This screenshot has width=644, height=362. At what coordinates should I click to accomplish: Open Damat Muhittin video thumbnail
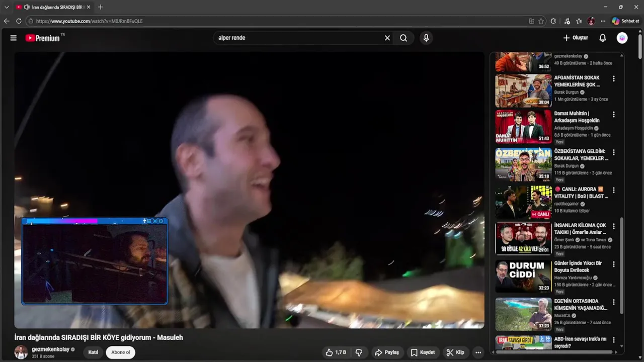coord(523,127)
